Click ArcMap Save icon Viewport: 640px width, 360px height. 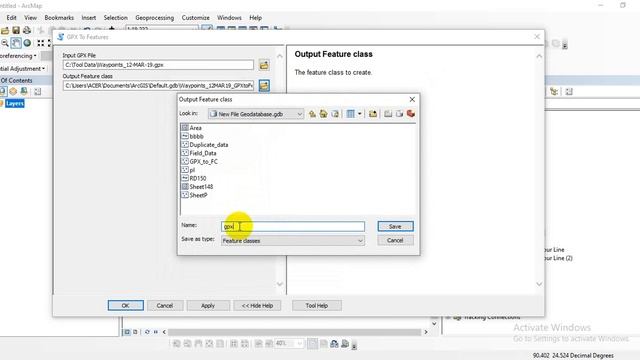pos(16,31)
